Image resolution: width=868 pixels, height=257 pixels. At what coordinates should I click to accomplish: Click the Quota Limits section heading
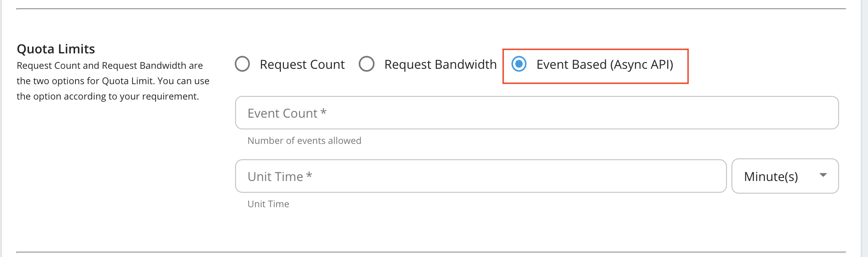click(56, 49)
